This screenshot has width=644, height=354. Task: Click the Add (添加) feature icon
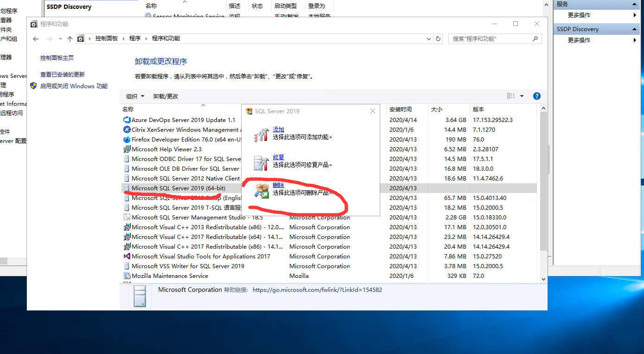pos(261,135)
